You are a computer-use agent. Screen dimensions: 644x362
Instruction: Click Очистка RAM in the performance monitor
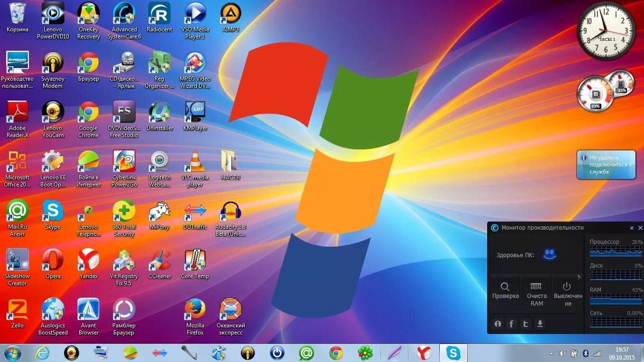pyautogui.click(x=536, y=294)
